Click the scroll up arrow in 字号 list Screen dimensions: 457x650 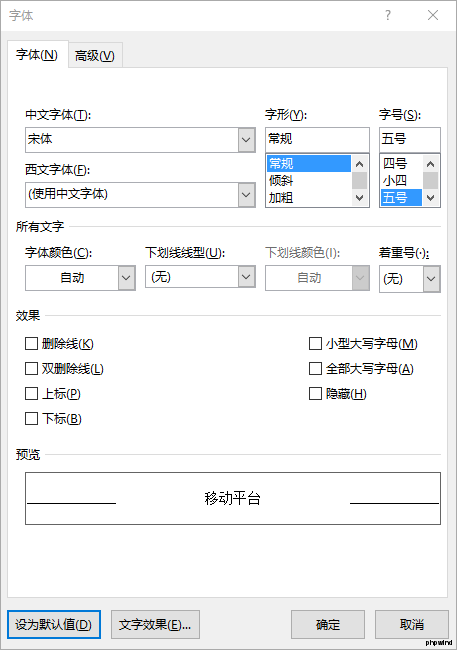[430, 164]
